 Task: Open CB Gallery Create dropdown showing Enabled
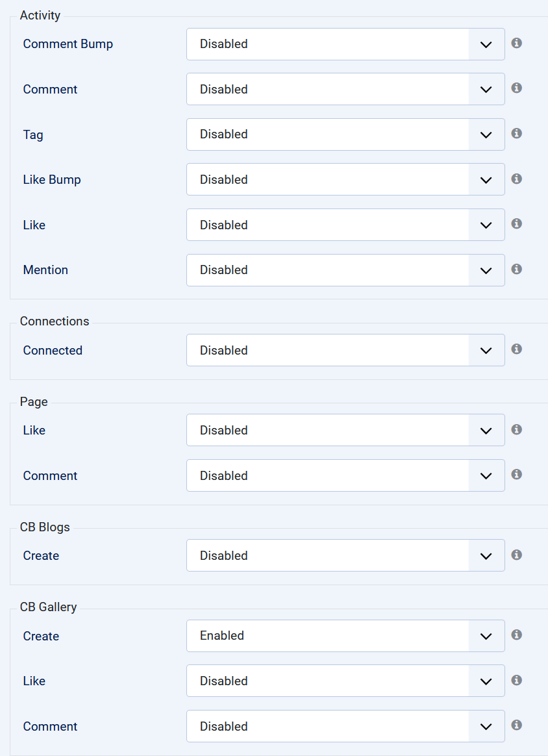point(345,636)
